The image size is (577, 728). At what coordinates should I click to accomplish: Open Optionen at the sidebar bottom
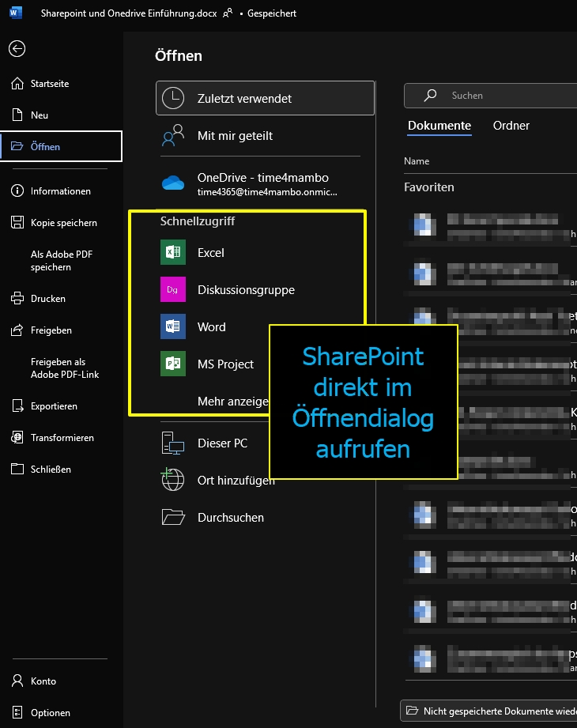pos(51,713)
